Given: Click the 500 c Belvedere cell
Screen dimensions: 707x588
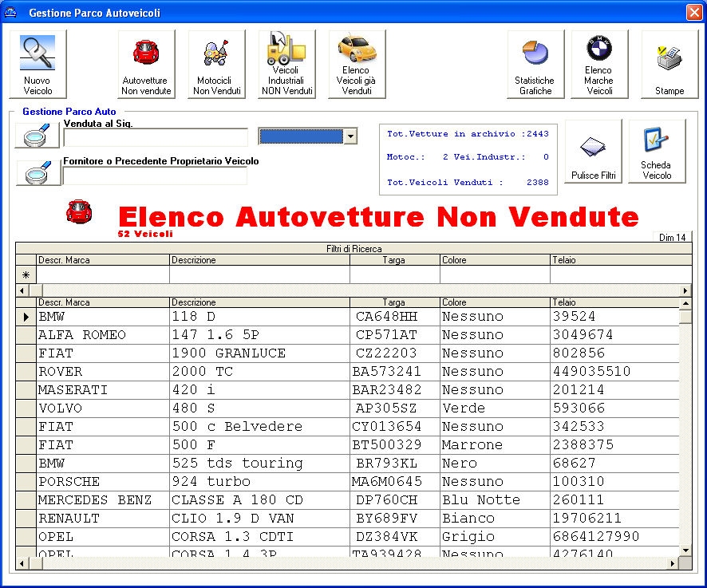Looking at the screenshot, I should point(259,427).
